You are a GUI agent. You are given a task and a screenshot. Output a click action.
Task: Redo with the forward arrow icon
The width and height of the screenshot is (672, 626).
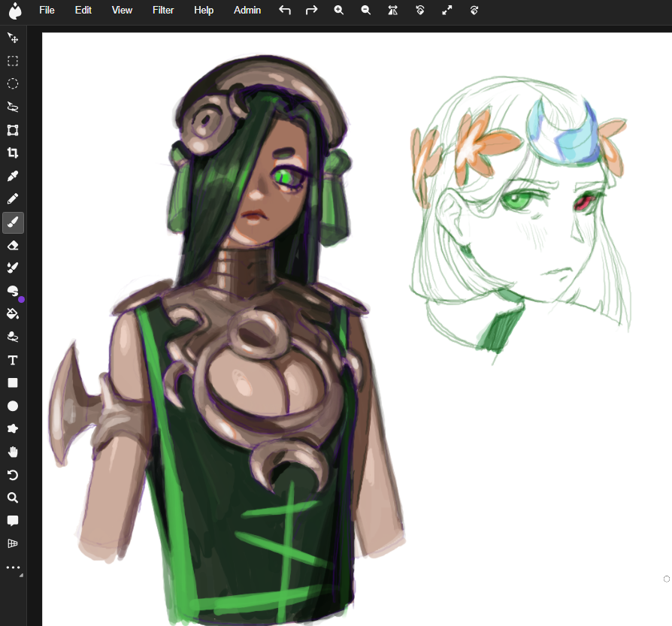click(x=312, y=11)
